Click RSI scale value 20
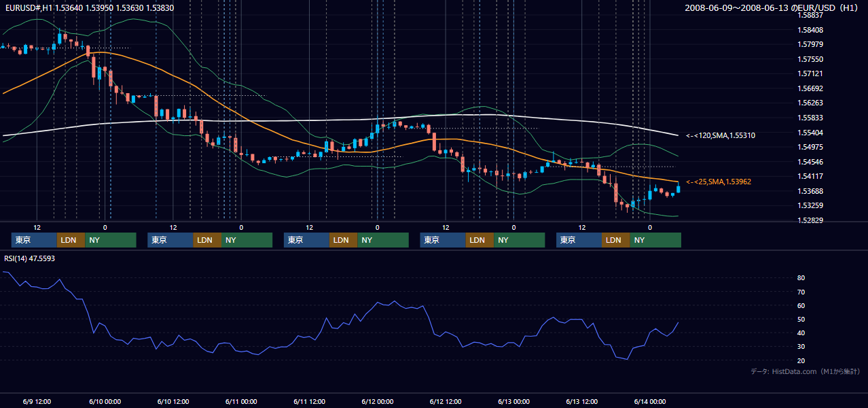The height and width of the screenshot is (408, 868). (x=801, y=360)
